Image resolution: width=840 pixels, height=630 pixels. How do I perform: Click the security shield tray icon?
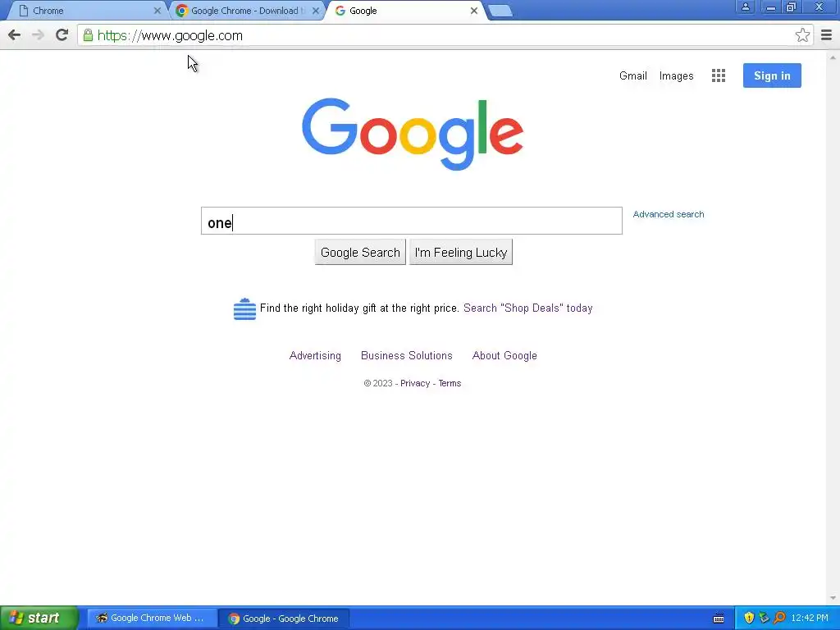(749, 618)
